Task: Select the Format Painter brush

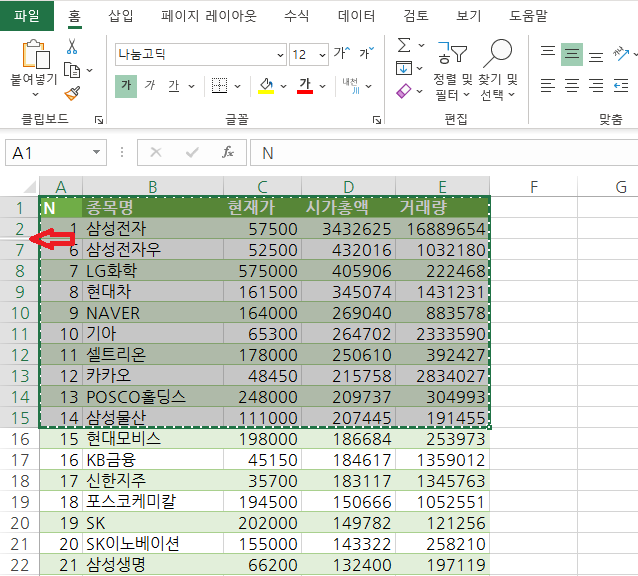Action: click(72, 94)
